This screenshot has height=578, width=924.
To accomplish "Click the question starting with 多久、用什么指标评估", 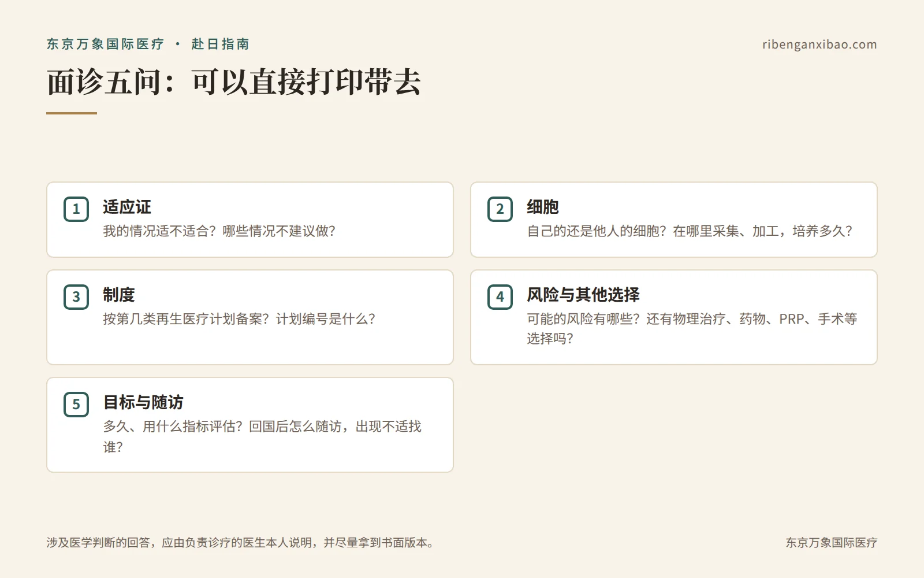I will click(x=262, y=436).
